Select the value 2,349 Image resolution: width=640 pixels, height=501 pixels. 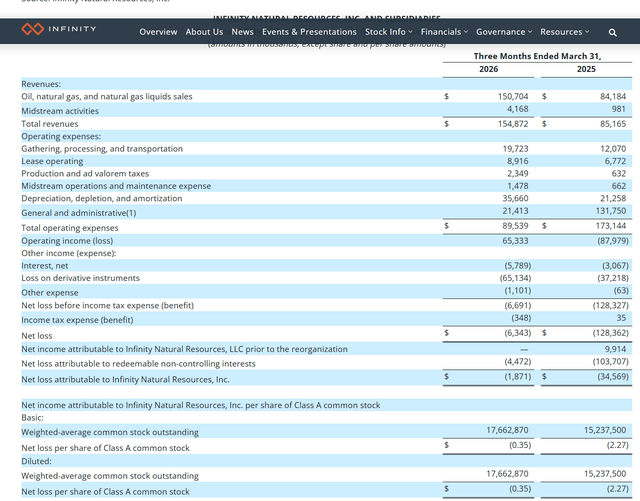click(518, 174)
